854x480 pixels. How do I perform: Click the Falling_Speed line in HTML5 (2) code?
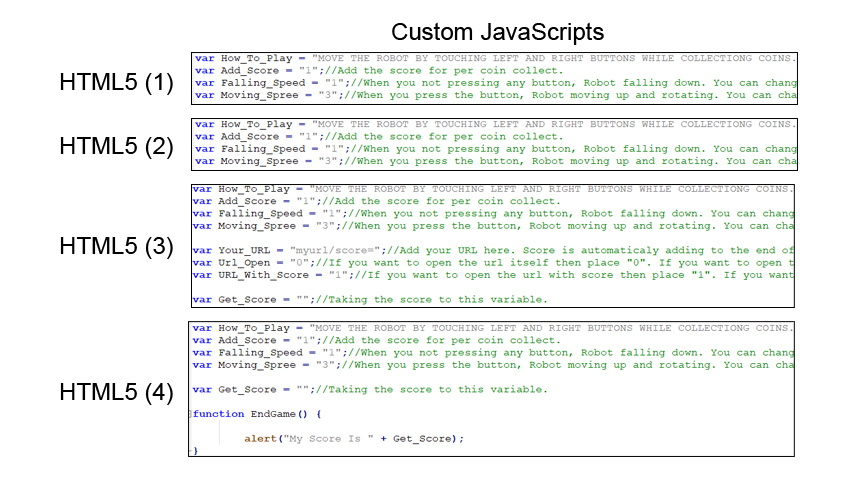point(496,149)
